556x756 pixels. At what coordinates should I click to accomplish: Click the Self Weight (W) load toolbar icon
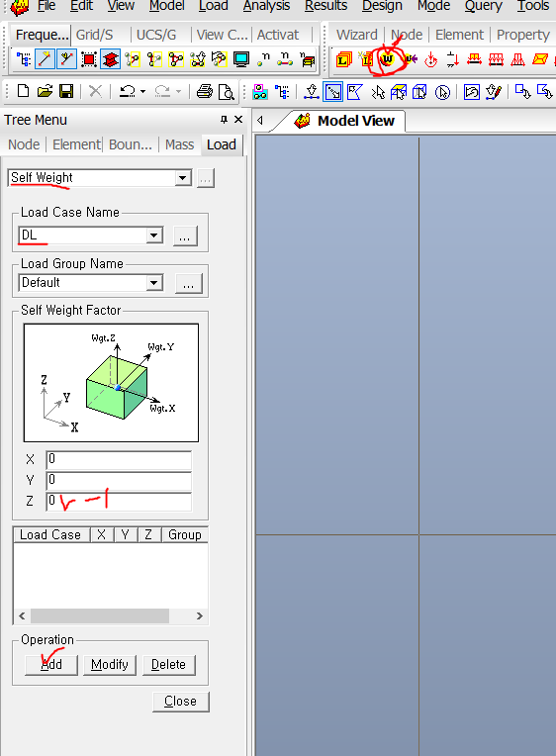tap(387, 59)
